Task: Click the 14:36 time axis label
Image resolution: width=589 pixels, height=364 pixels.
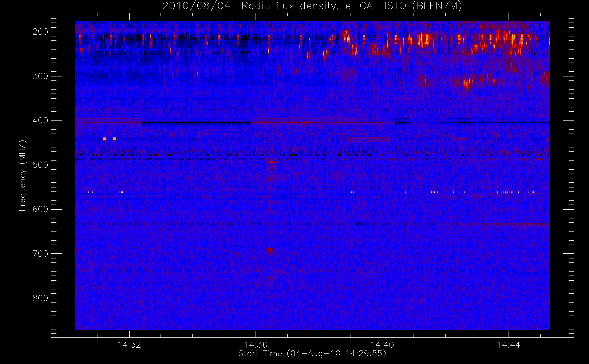Action: tap(256, 345)
